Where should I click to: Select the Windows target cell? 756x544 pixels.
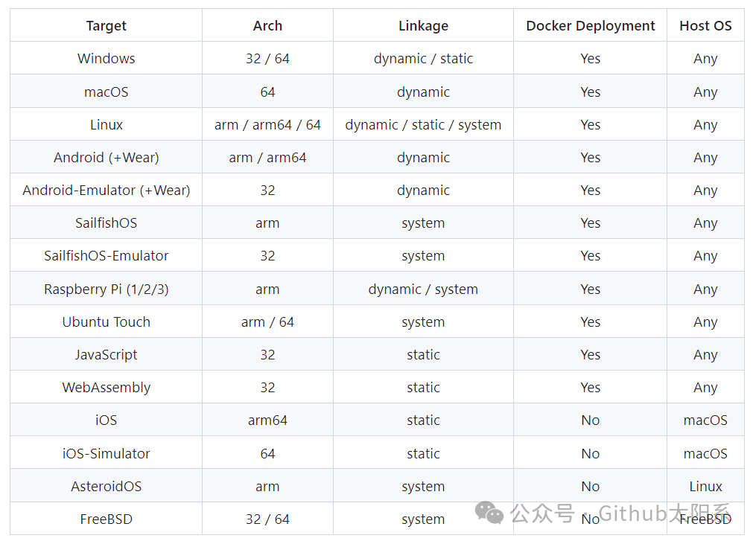click(107, 59)
